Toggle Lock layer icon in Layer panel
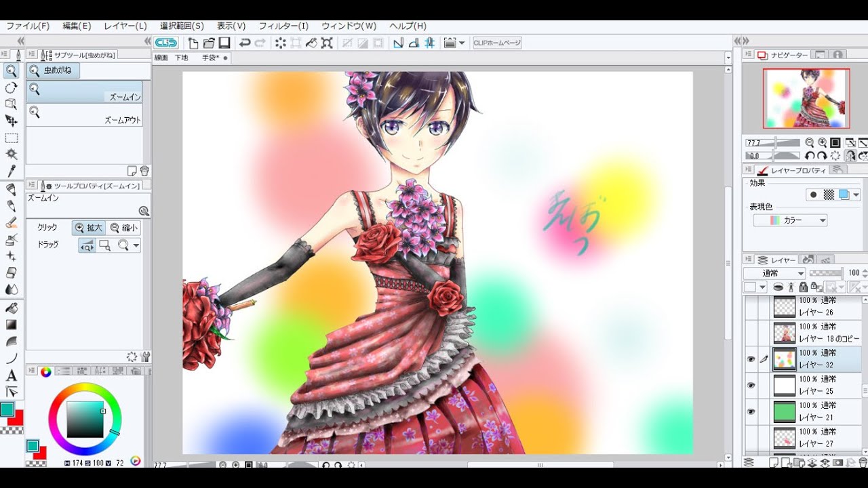The height and width of the screenshot is (488, 868). point(804,287)
